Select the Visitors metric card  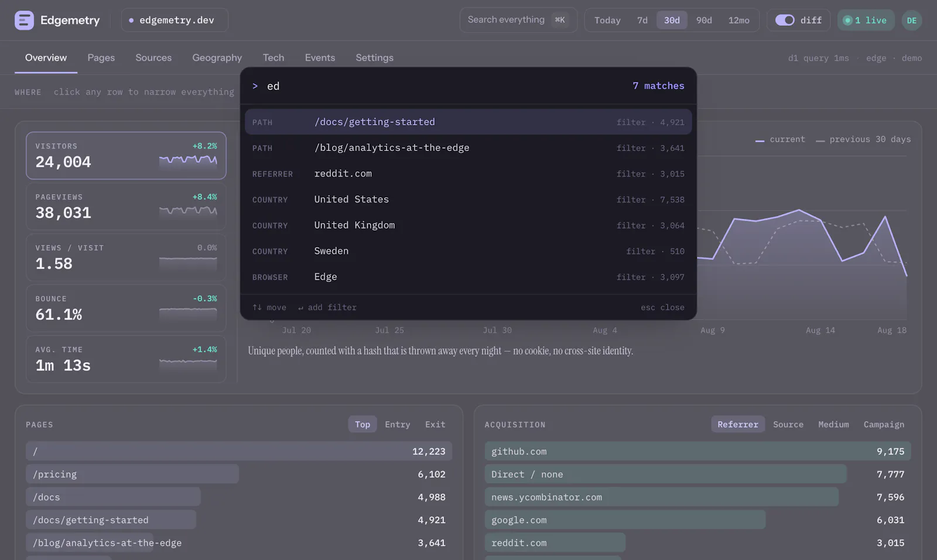pos(126,156)
